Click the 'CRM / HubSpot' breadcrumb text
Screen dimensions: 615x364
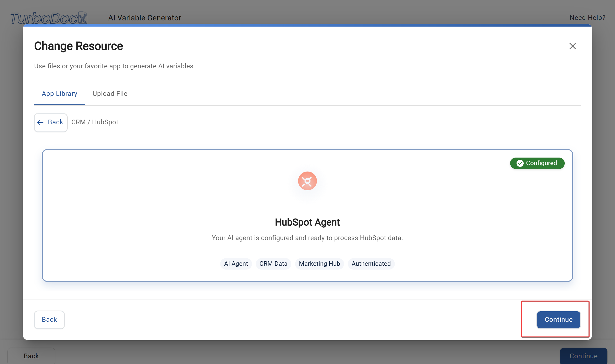tap(95, 122)
